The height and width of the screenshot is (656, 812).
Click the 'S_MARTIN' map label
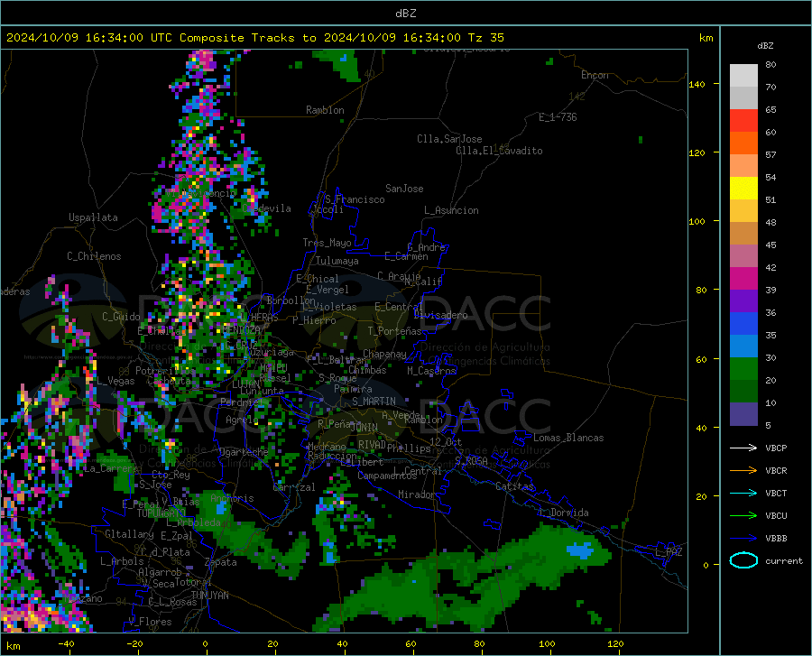point(374,402)
